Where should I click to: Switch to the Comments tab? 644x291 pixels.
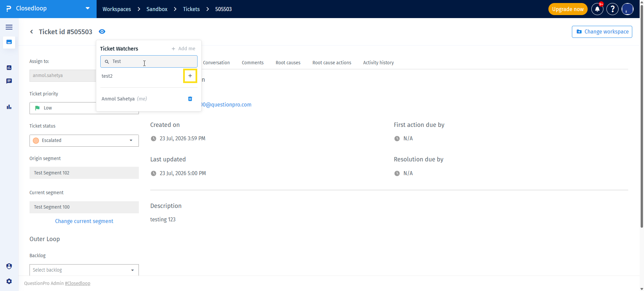[253, 63]
